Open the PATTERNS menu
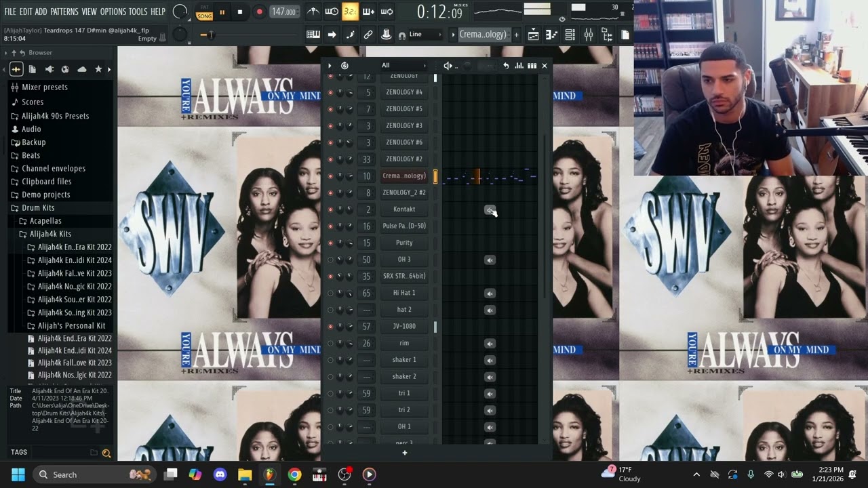This screenshot has height=488, width=868. (64, 12)
